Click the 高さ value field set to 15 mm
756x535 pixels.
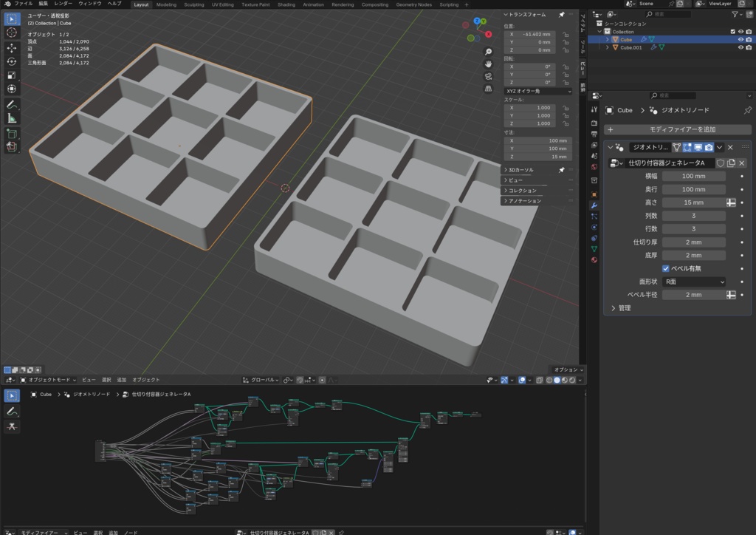[693, 202]
